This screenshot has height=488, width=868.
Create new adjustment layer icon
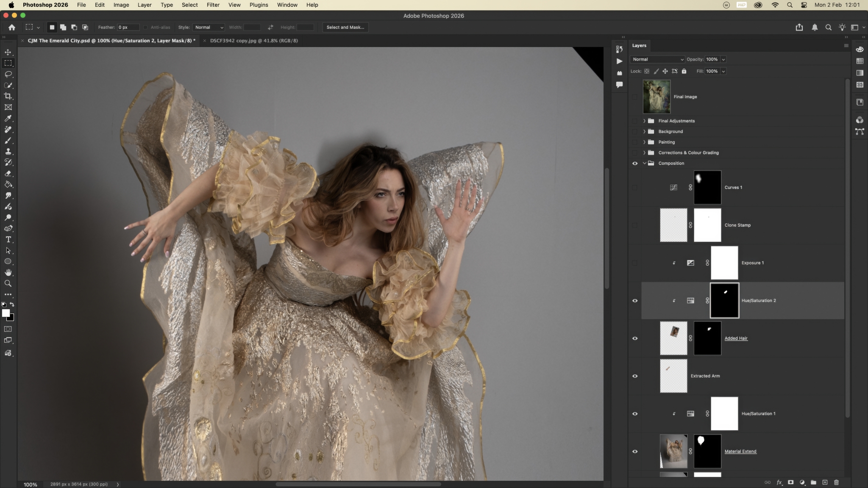[x=802, y=482]
